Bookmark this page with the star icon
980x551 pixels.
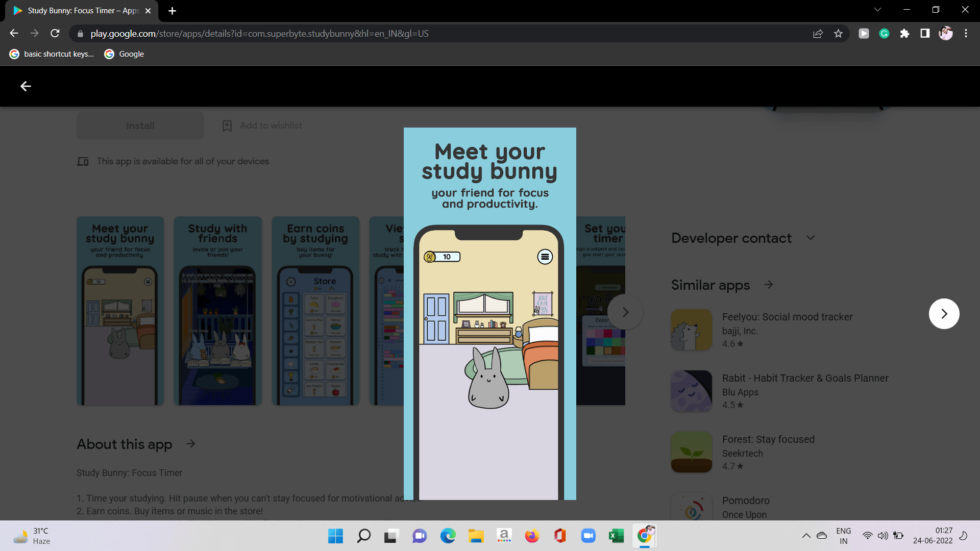point(838,34)
